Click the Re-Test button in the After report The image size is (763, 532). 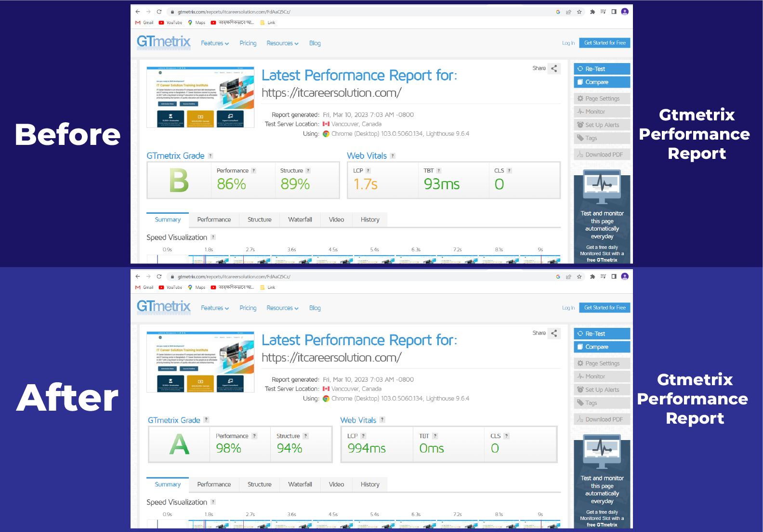click(x=602, y=334)
